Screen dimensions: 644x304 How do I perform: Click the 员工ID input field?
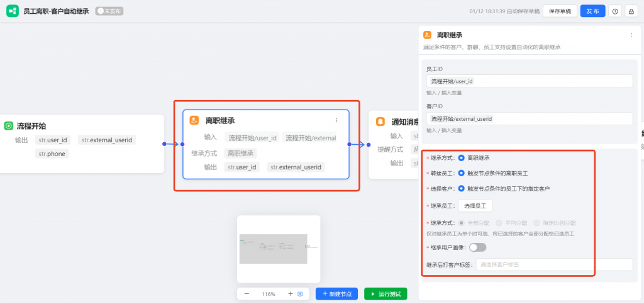[530, 81]
